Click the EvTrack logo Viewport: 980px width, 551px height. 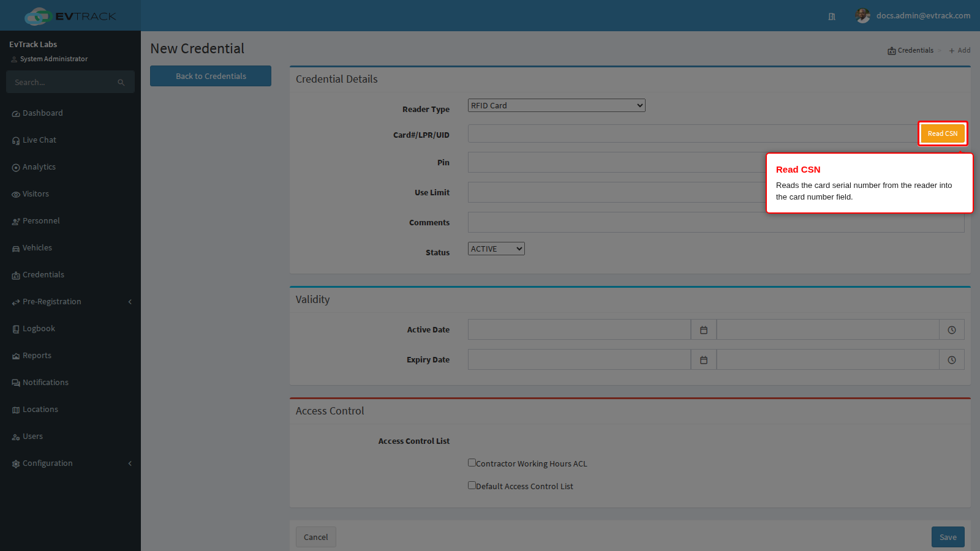[x=70, y=16]
